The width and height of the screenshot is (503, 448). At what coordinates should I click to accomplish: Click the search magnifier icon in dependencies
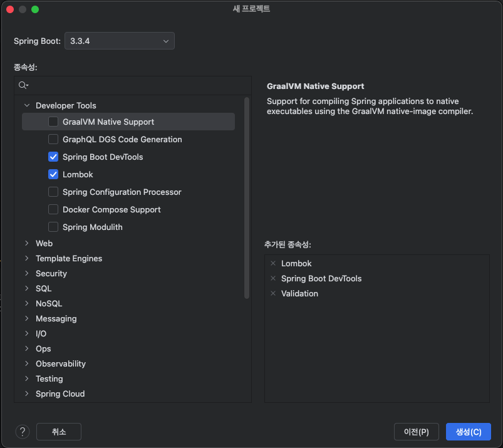[x=23, y=85]
